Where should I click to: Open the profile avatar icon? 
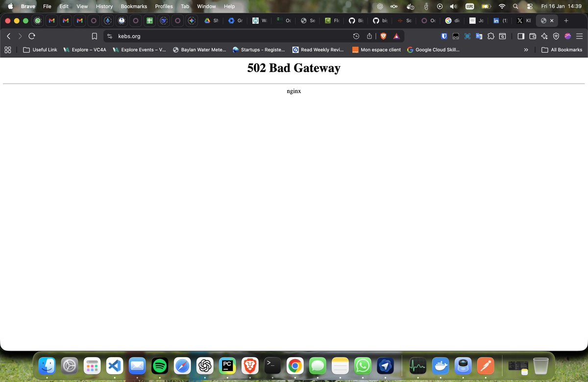pyautogui.click(x=568, y=36)
